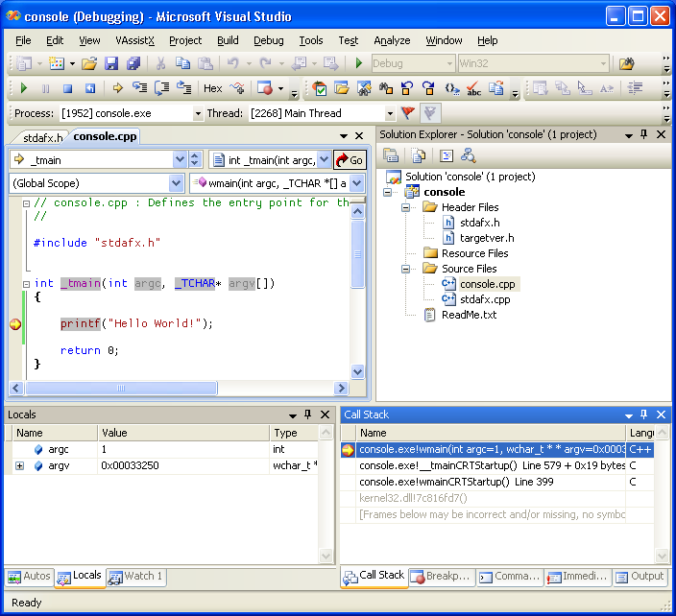The width and height of the screenshot is (676, 616).
Task: Open the Analyze menu
Action: 392,40
